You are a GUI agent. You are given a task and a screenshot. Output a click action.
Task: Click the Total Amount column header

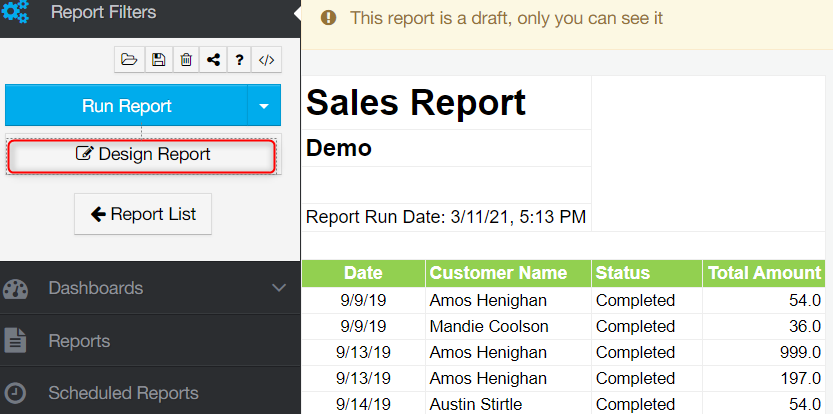pos(764,273)
